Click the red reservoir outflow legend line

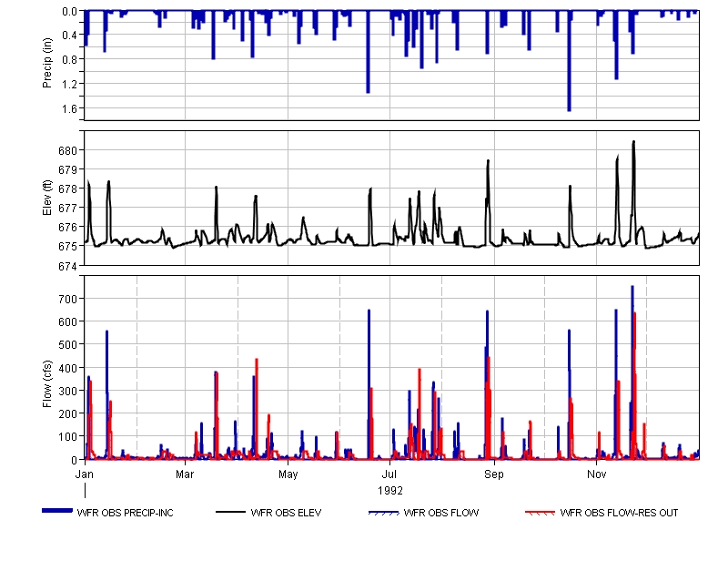[x=540, y=513]
